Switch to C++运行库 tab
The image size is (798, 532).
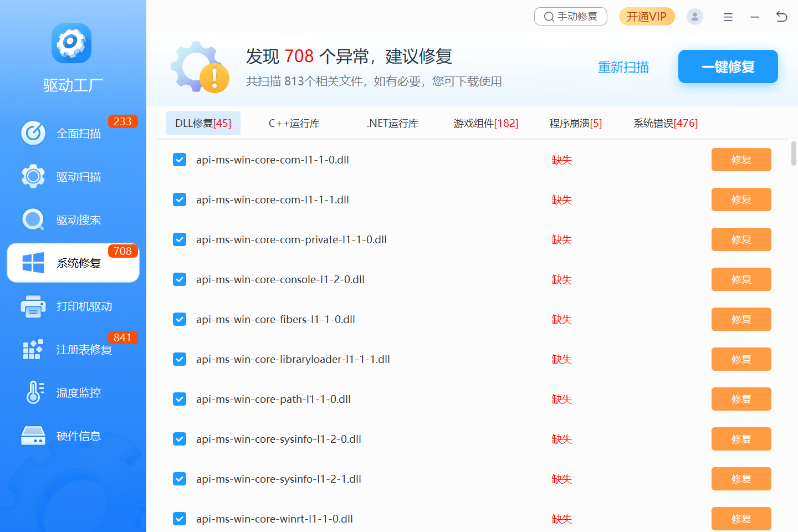(x=294, y=123)
